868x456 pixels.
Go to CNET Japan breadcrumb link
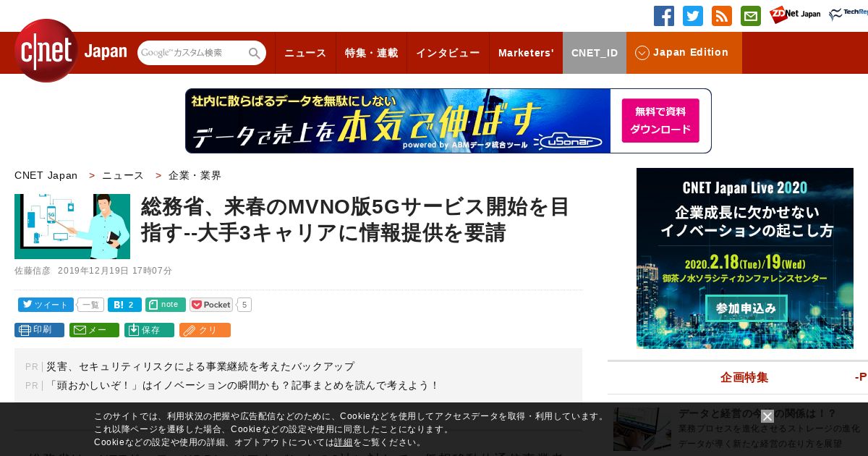46,175
